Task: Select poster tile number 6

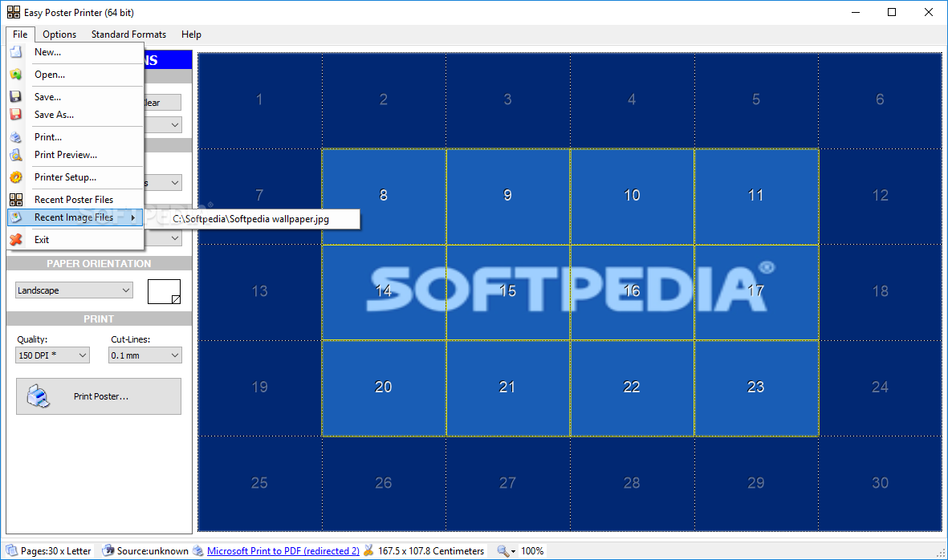Action: (x=881, y=100)
